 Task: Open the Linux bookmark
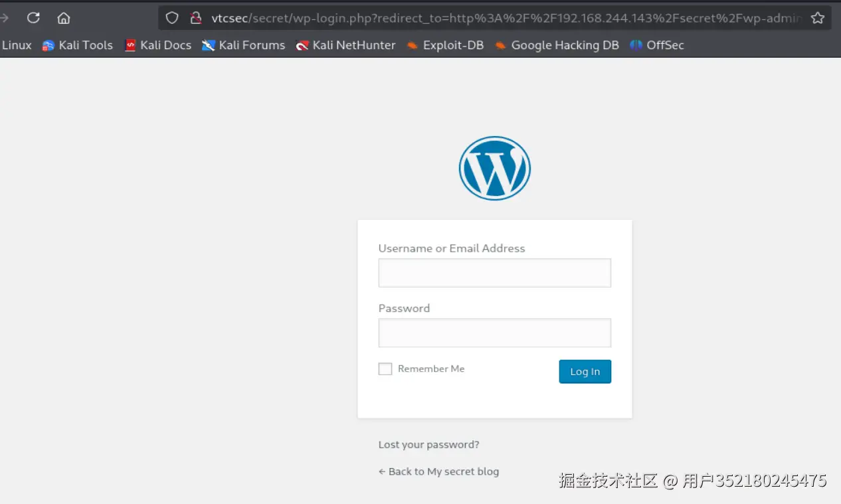pyautogui.click(x=16, y=45)
